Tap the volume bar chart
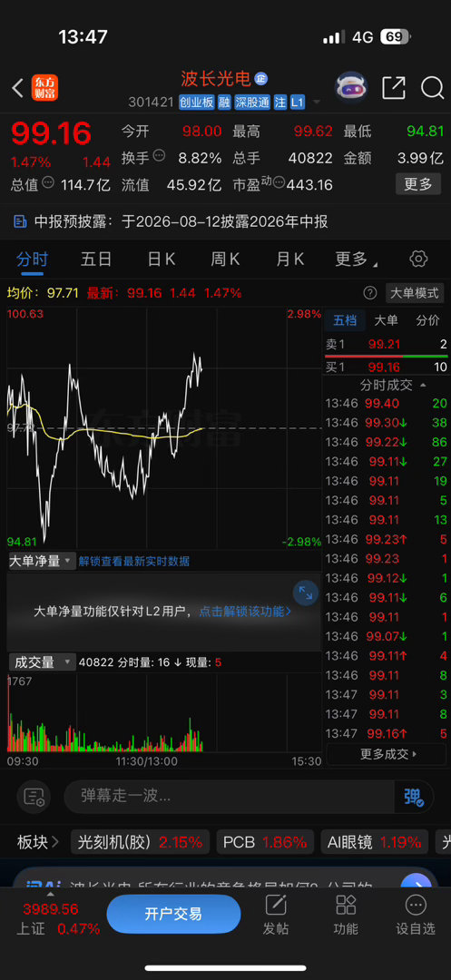This screenshot has width=451, height=980. [x=164, y=712]
